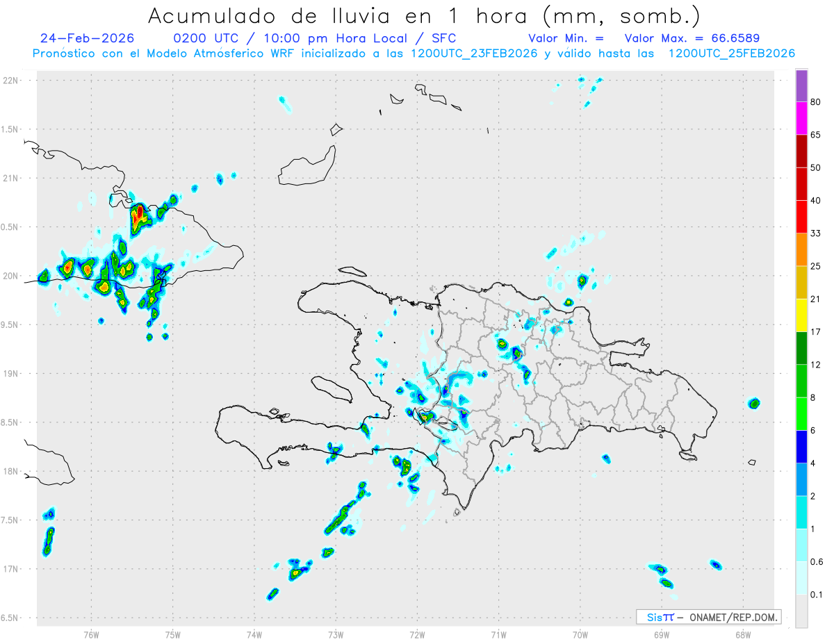Click the legend value "33"
The height and width of the screenshot is (644, 834).
[x=816, y=233]
